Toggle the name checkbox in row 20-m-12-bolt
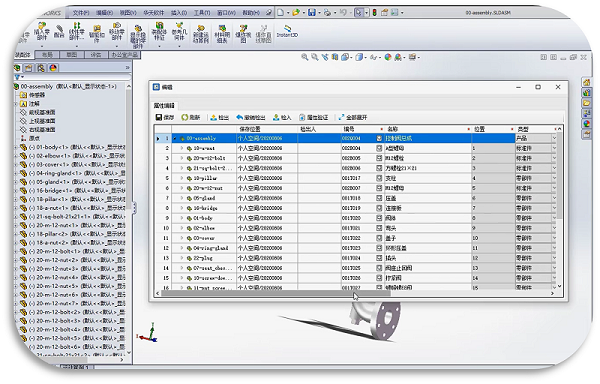 (x=379, y=158)
